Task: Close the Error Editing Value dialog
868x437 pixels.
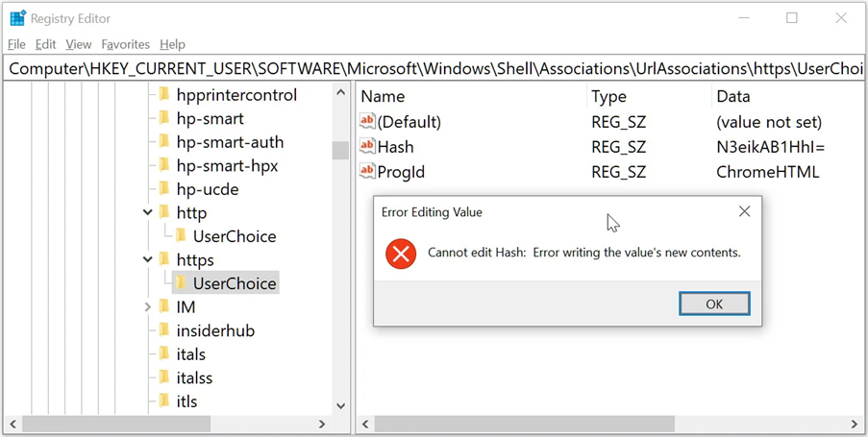Action: tap(744, 211)
